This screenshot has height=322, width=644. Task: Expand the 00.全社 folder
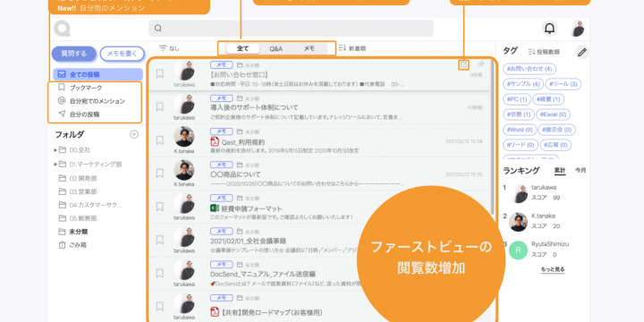tap(55, 150)
